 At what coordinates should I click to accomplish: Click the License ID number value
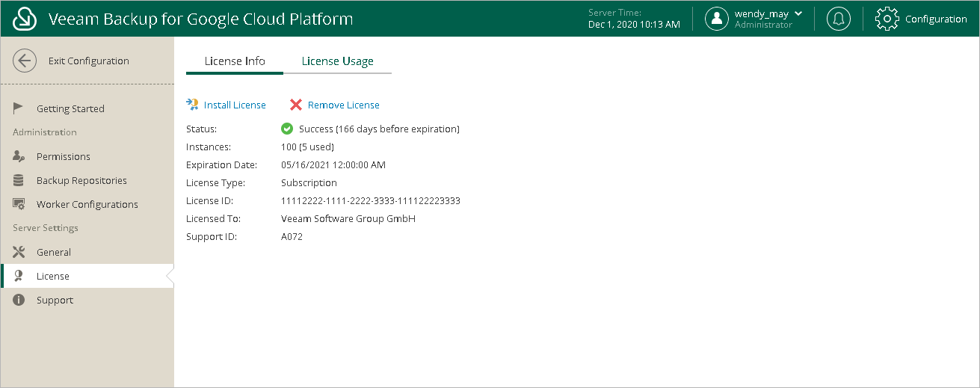[x=371, y=200]
